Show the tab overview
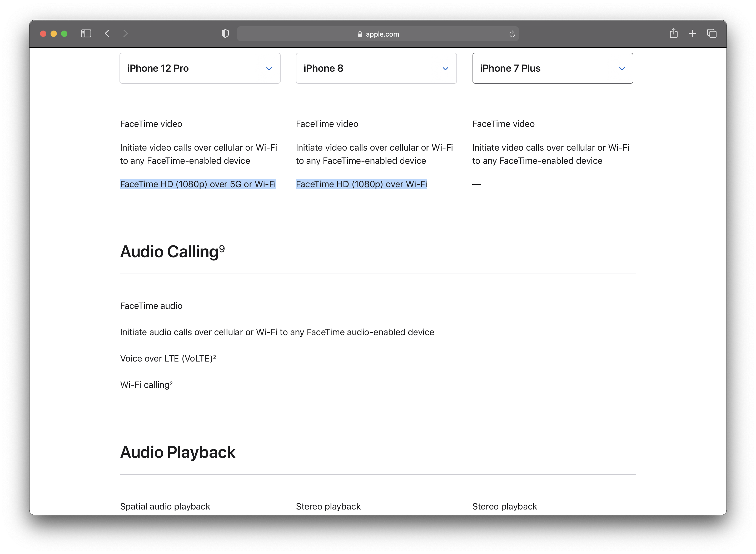Viewport: 756px width, 554px height. [x=712, y=33]
